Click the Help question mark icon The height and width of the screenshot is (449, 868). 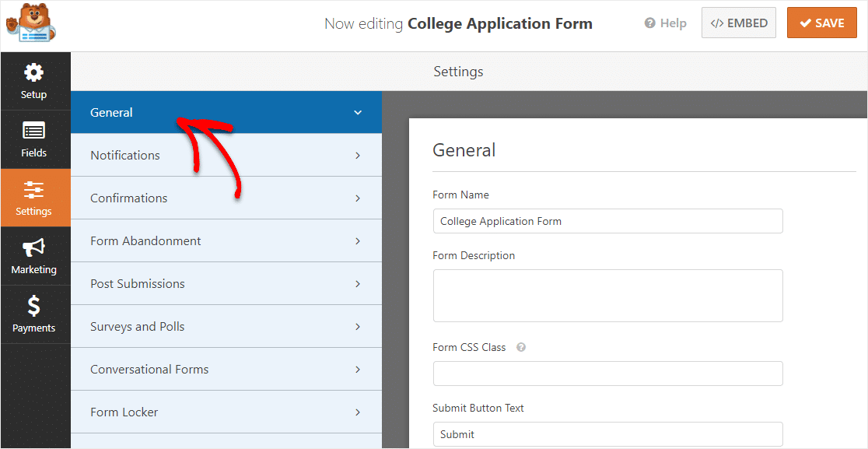click(x=650, y=23)
